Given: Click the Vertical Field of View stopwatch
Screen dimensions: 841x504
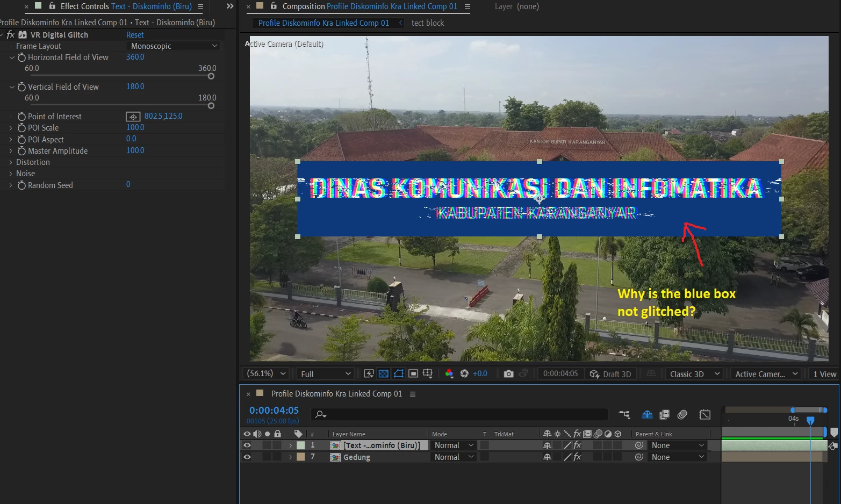Looking at the screenshot, I should (x=21, y=87).
